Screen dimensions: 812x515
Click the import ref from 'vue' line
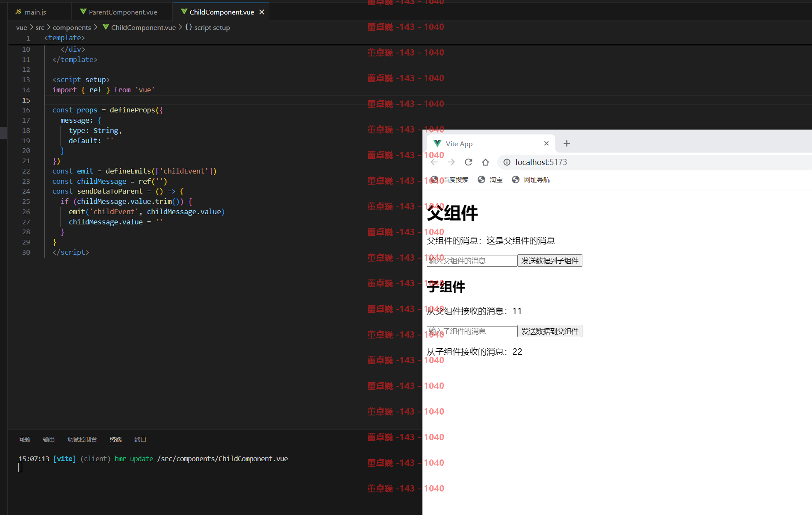[x=103, y=90]
